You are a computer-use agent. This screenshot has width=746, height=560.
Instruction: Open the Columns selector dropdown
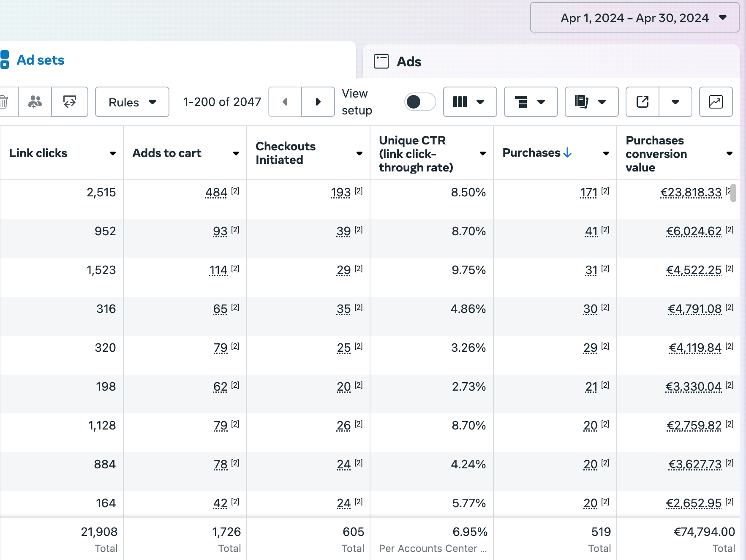click(x=470, y=102)
